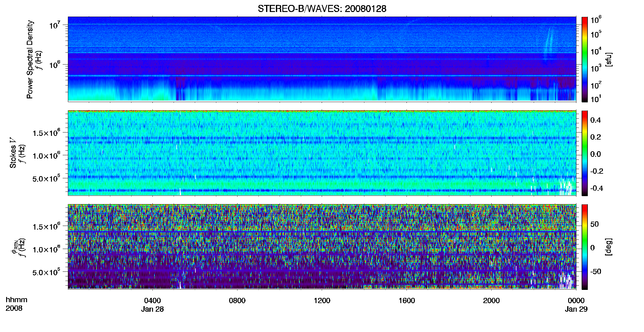The height and width of the screenshot is (332, 644).
Task: Click the -50 degree colorbar value
Action: (595, 271)
